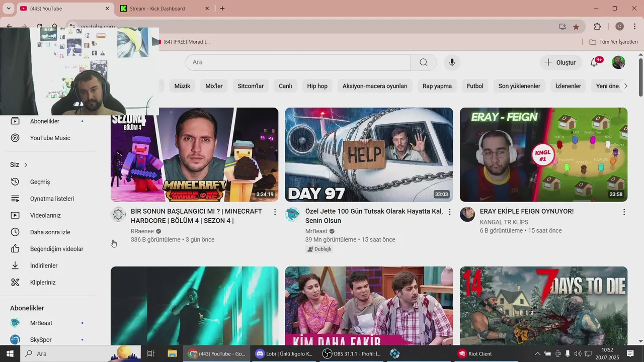
Task: Open File Explorer from the taskbar
Action: pos(172,353)
